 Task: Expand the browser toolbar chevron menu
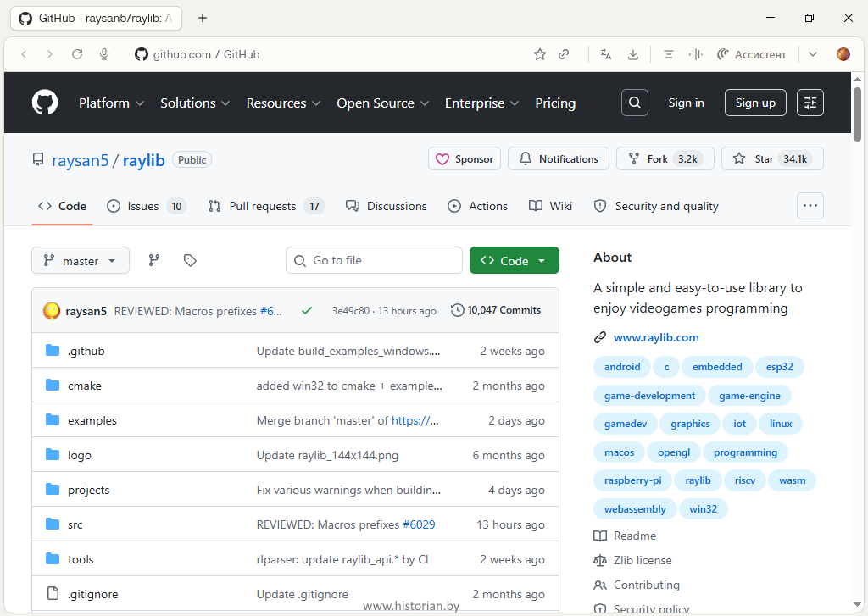pos(813,54)
